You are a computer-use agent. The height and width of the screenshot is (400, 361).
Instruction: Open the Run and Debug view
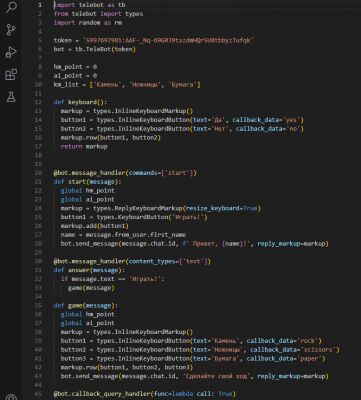point(11,52)
